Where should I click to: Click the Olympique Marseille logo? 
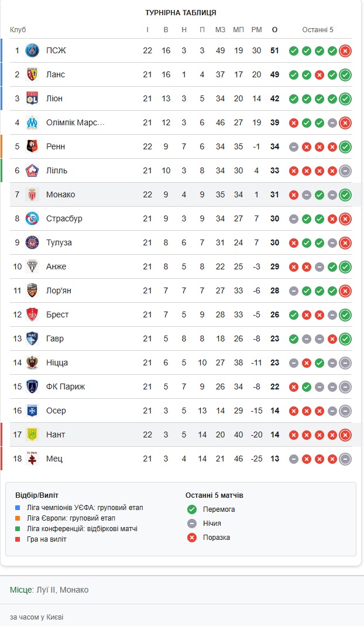(32, 122)
